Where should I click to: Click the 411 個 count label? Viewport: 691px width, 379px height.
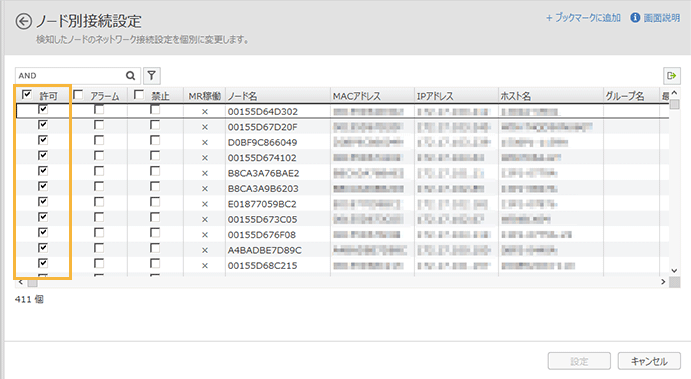[29, 299]
